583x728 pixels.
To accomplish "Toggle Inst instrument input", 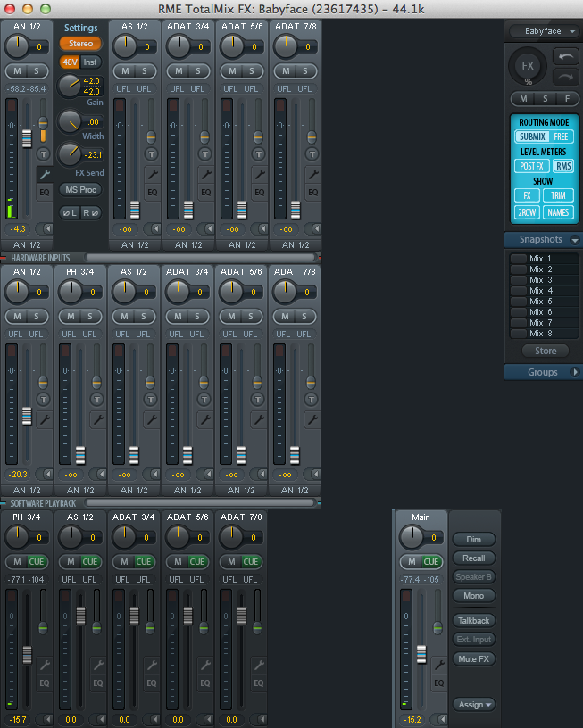I will 90,62.
